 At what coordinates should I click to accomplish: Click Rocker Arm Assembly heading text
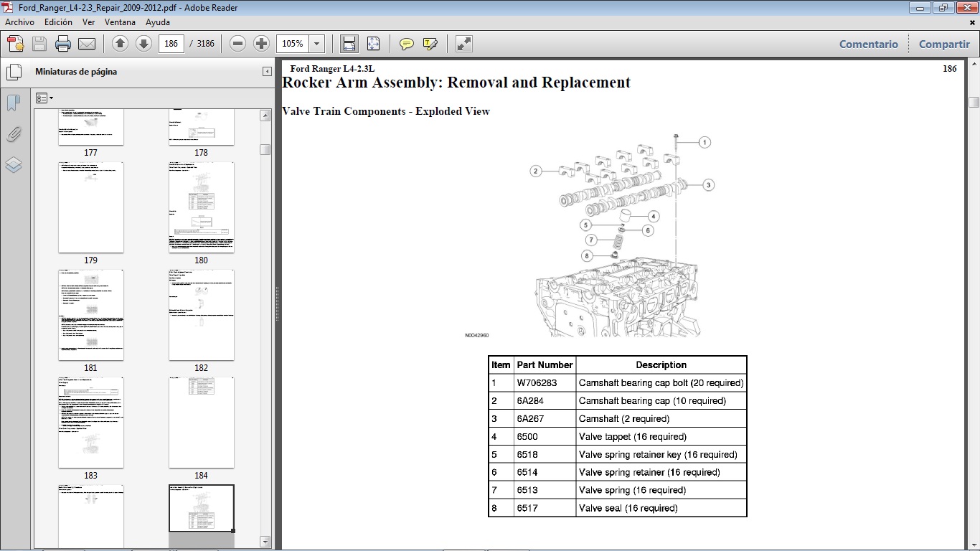(456, 83)
